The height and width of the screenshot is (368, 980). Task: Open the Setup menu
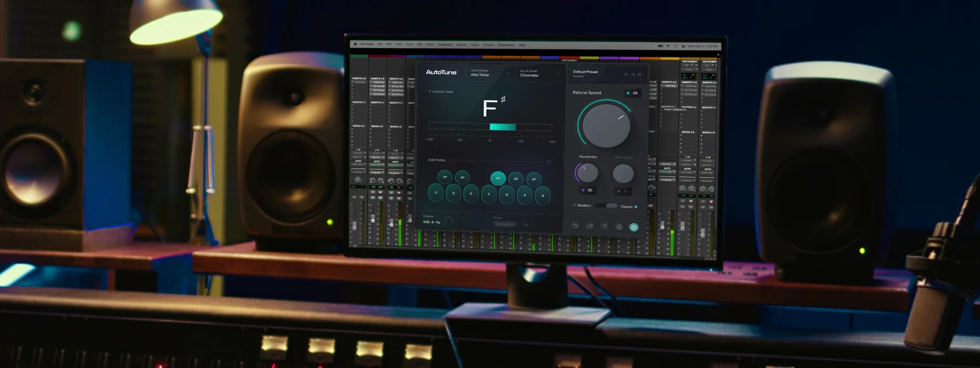click(475, 45)
